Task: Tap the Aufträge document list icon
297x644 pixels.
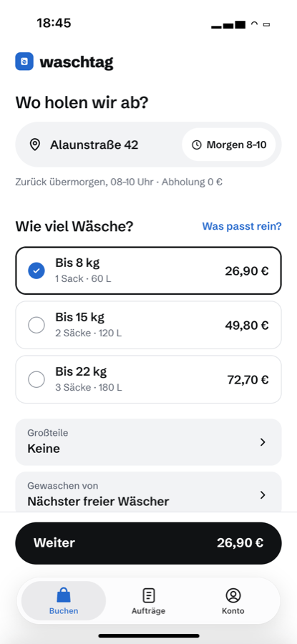Action: click(148, 595)
